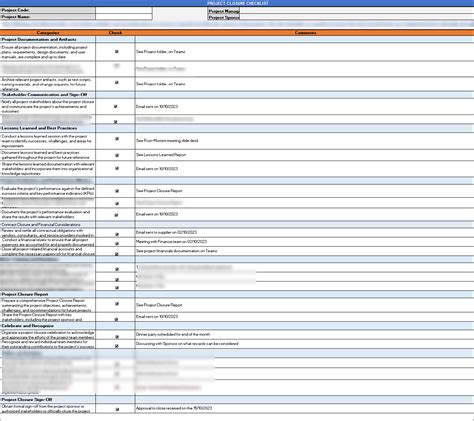
Task: Toggle checkbox for Prepare a comprehensive Project Closure Report
Action: (x=117, y=304)
